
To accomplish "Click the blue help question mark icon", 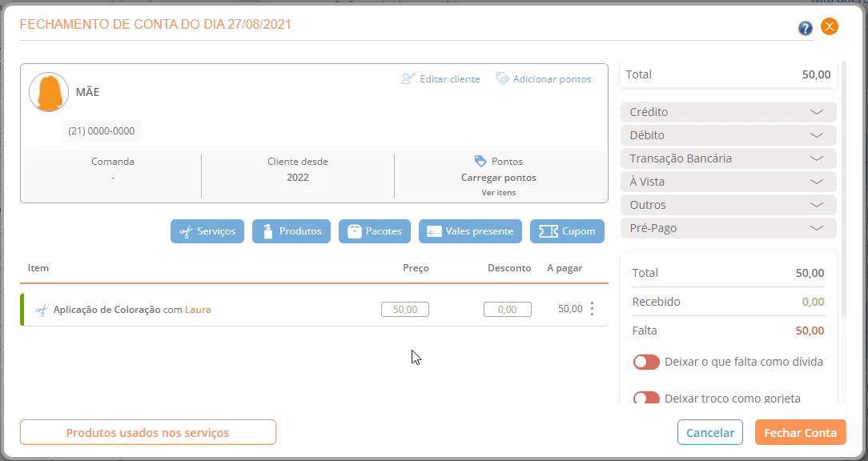I will [805, 29].
